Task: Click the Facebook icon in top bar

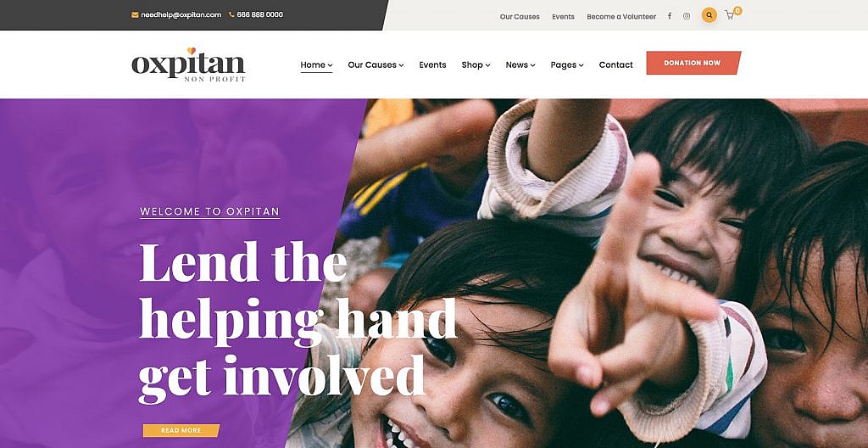Action: [x=670, y=16]
